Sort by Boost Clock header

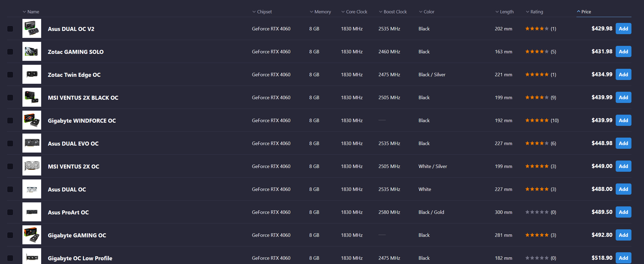coord(393,12)
